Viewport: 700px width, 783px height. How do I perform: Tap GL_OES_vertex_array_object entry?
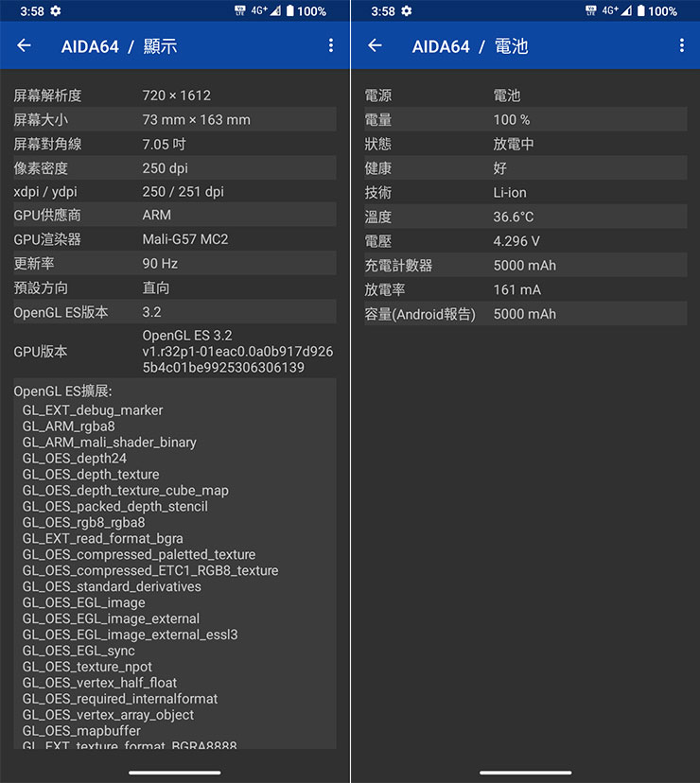click(108, 715)
